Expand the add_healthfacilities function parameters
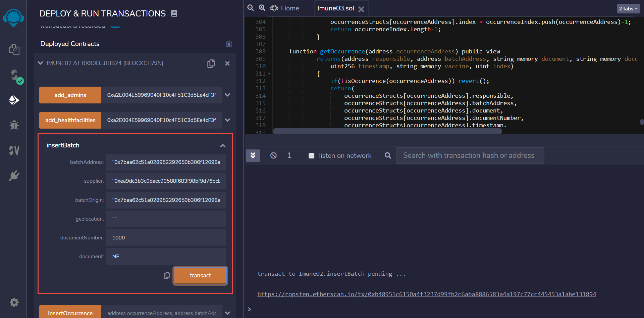The height and width of the screenshot is (318, 644). tap(228, 120)
